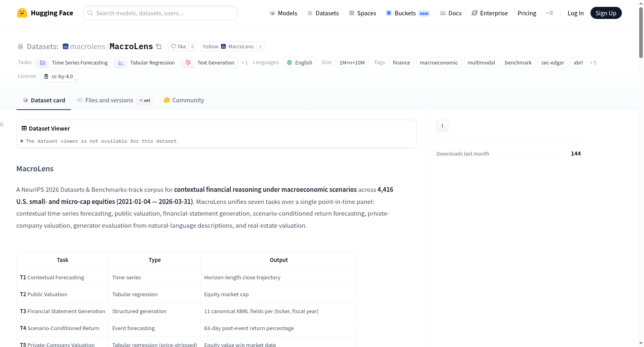Open the Spaces nav item
Viewport: 644px width, 347px height.
pos(362,13)
